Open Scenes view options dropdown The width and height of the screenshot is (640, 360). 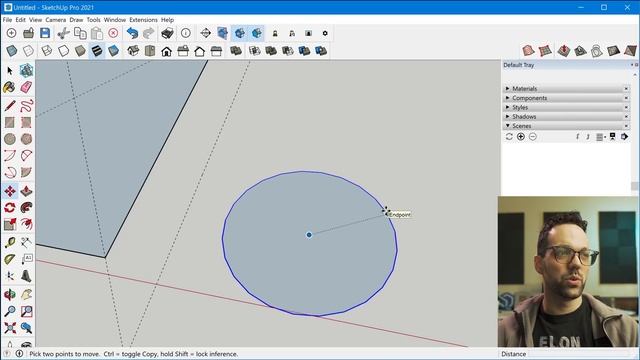click(x=600, y=137)
